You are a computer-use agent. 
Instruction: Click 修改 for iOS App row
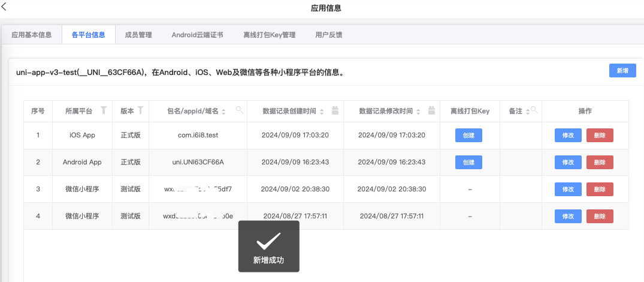[x=568, y=135]
